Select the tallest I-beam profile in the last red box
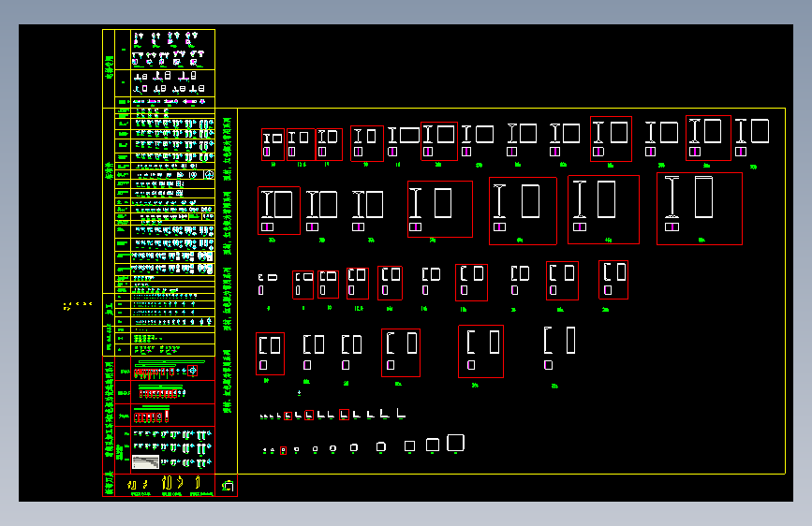812x526 pixels. tap(672, 197)
